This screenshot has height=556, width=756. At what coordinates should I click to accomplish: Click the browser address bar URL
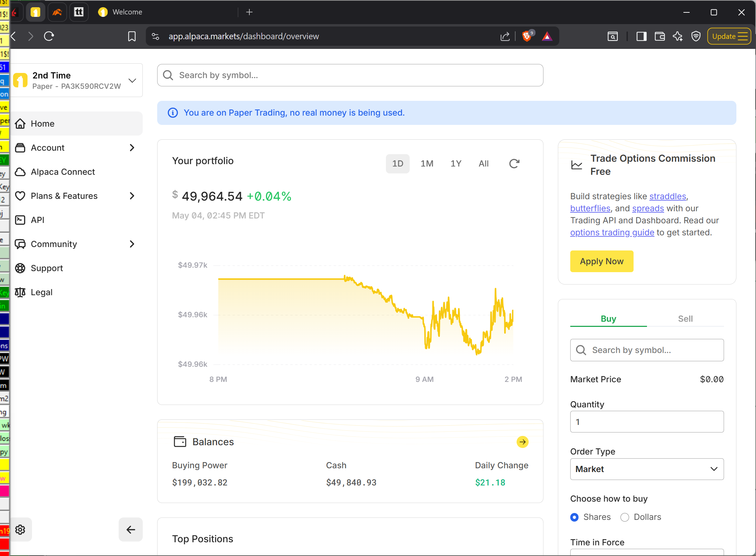coord(244,36)
